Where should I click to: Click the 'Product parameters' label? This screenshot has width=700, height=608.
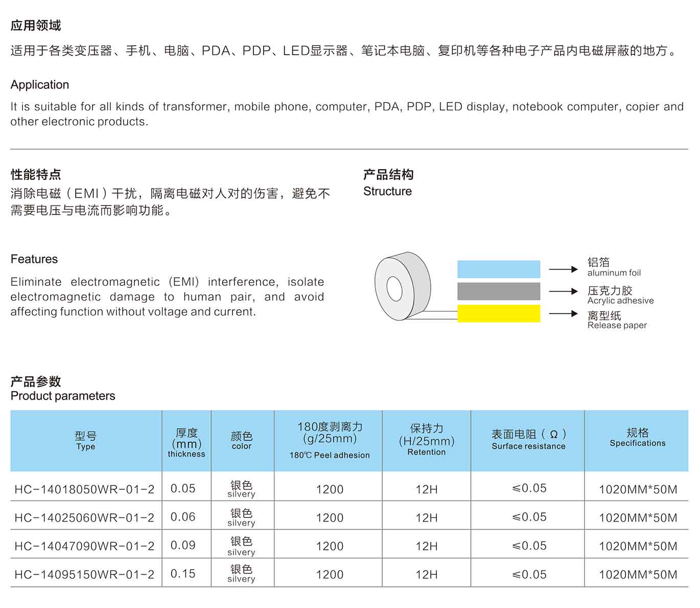tap(63, 396)
